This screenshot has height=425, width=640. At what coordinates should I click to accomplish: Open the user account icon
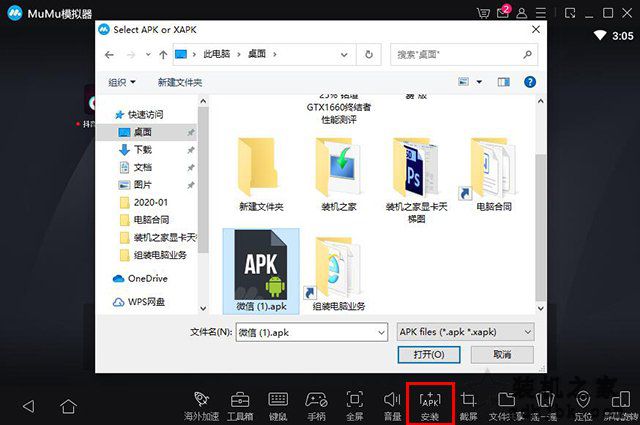522,13
